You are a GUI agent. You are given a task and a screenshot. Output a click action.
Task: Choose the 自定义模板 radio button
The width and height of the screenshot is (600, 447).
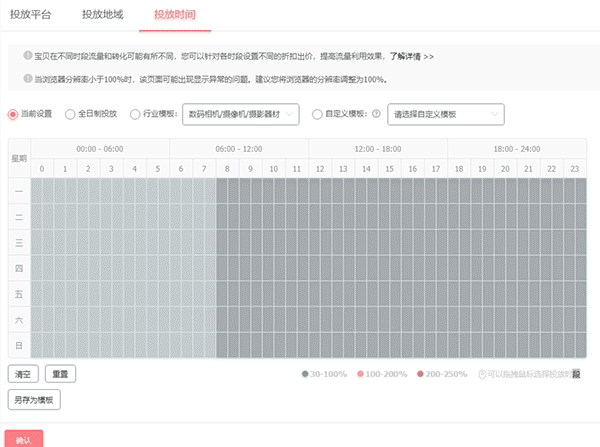318,115
